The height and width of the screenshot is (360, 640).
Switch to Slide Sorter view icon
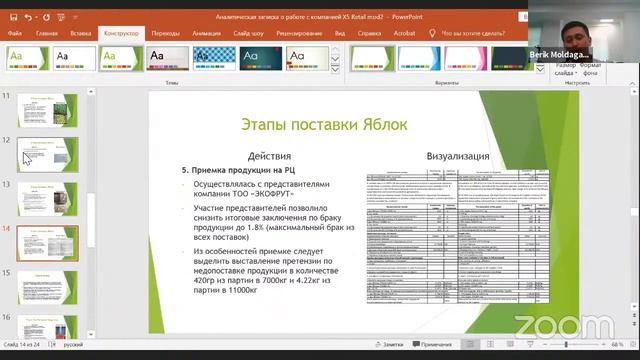click(x=490, y=344)
